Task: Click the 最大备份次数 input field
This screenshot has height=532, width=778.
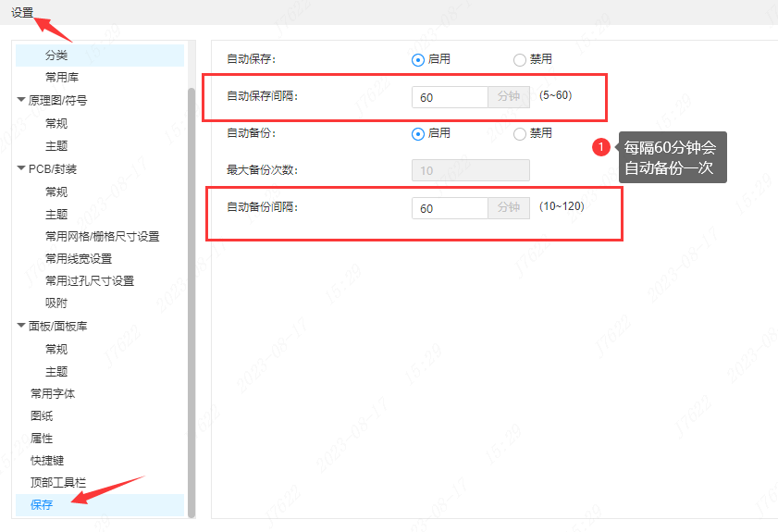Action: click(470, 170)
